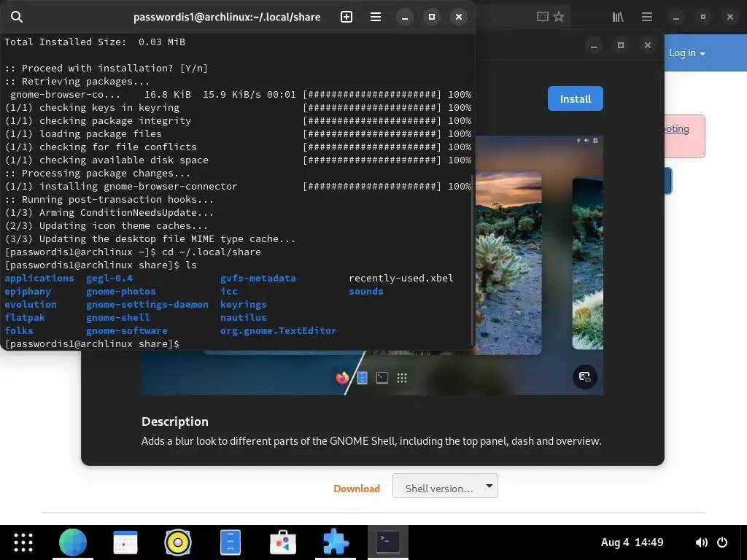Click the terminal scrollbar handle
This screenshot has height=560, width=747.
tap(473, 260)
